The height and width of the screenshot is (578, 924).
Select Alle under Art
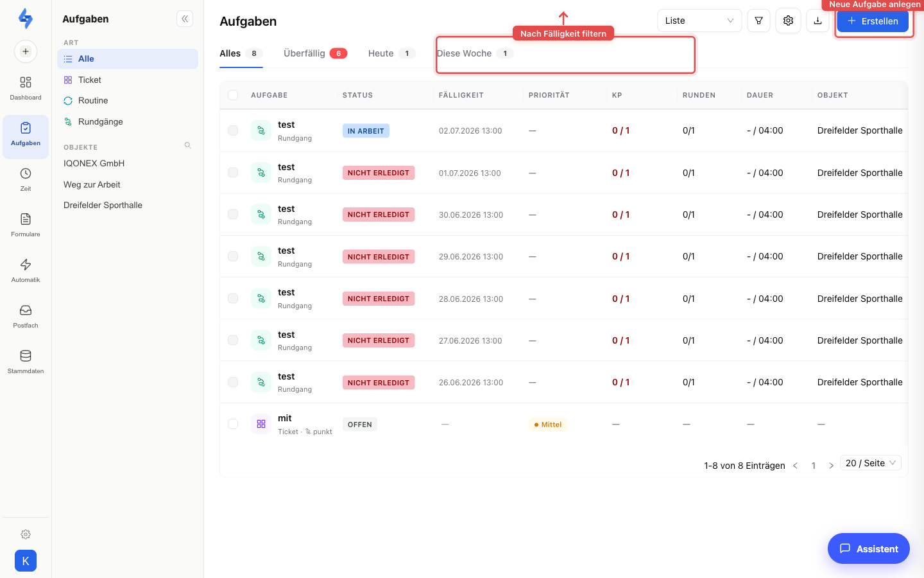pos(128,59)
